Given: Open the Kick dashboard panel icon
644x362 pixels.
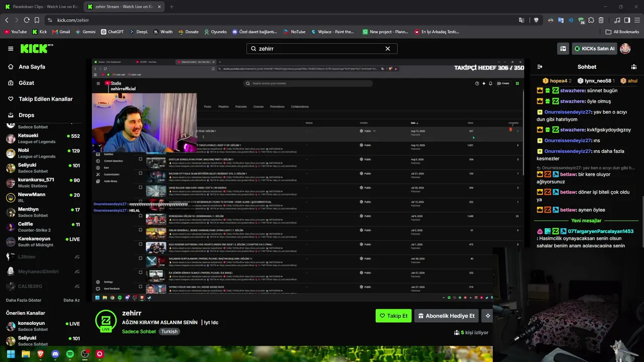Looking at the screenshot, I should [563, 49].
